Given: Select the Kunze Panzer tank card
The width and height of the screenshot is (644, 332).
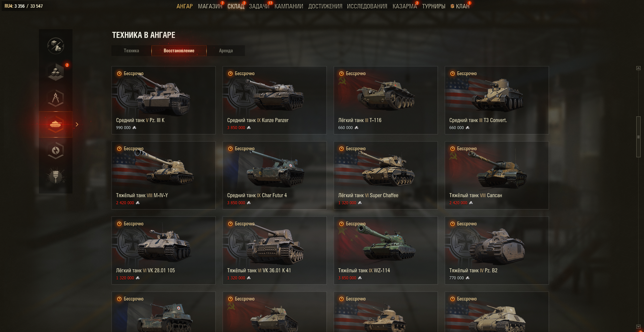Looking at the screenshot, I should point(275,100).
